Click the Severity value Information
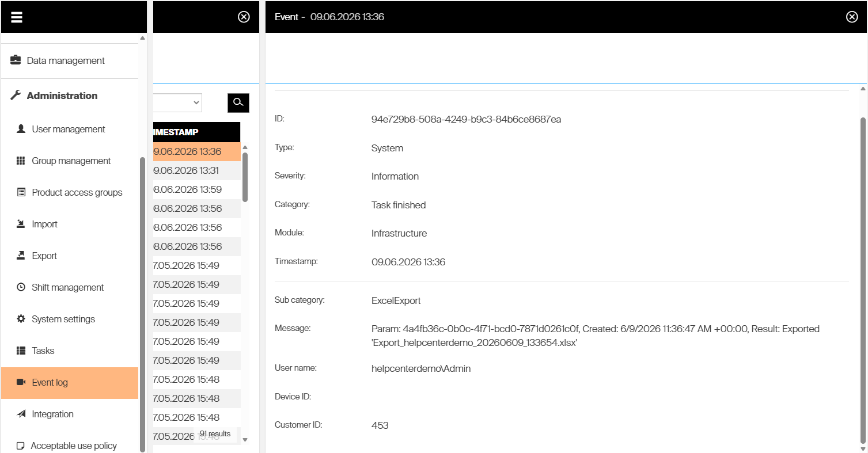 (395, 176)
